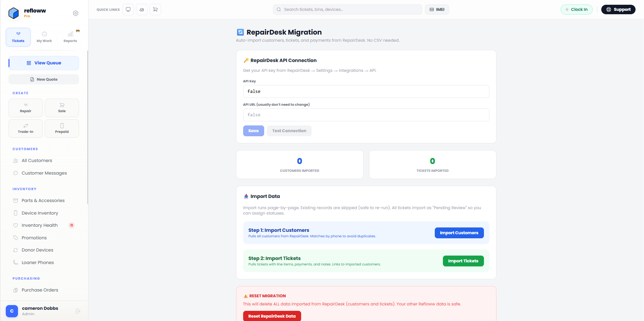Click the "RepairDesk Migration" page title
This screenshot has width=644, height=321.
click(x=284, y=32)
